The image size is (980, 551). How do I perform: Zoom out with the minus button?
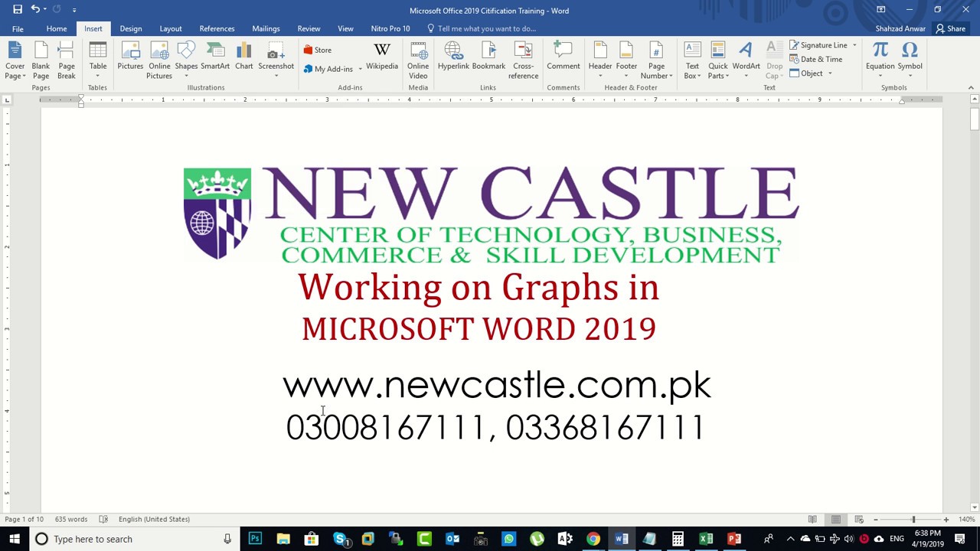(875, 520)
